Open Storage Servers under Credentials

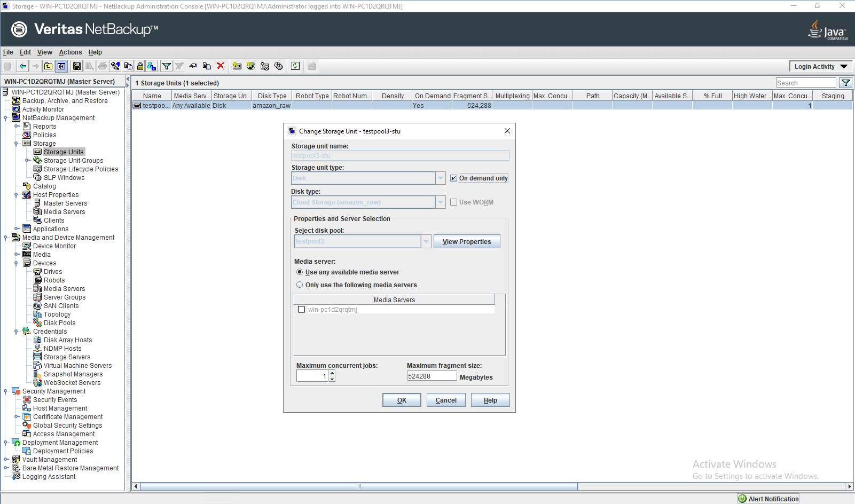(x=67, y=357)
